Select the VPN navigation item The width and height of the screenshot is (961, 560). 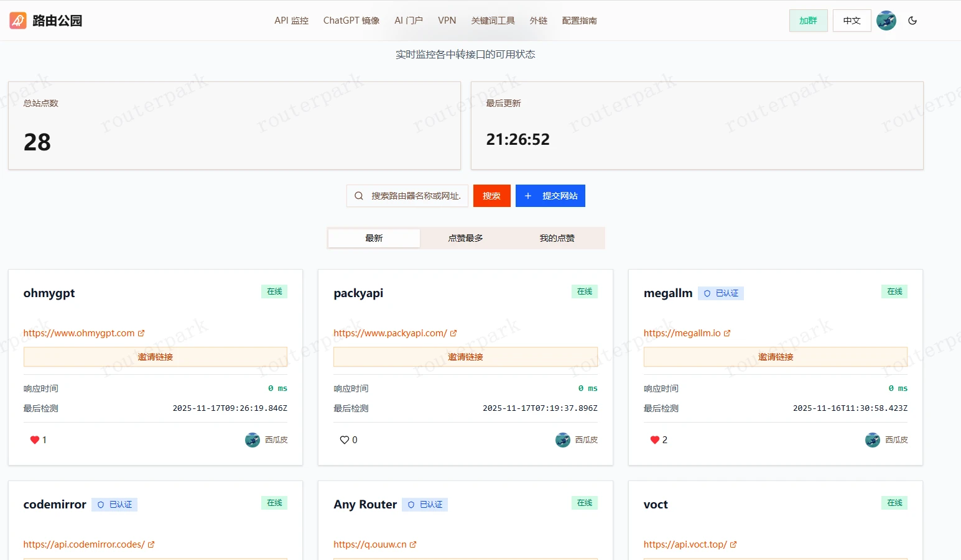click(x=447, y=20)
